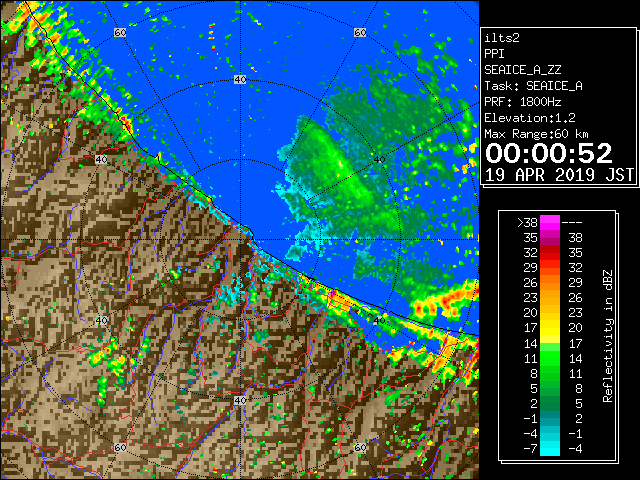Viewport: 640px width, 480px height.
Task: Click the "-7" legend label
Action: point(530,449)
